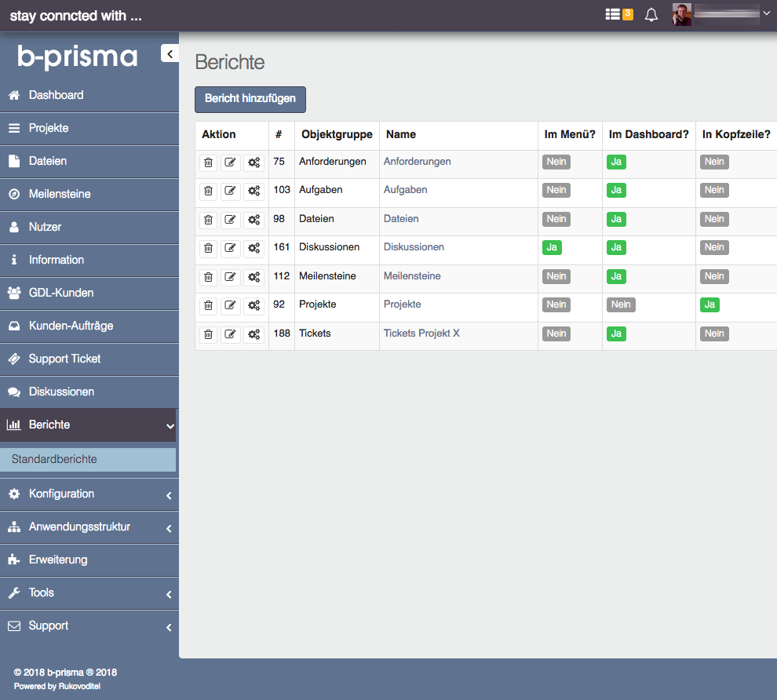Screen dimensions: 777x700
Task: Click the notification bell icon
Action: pos(651,15)
